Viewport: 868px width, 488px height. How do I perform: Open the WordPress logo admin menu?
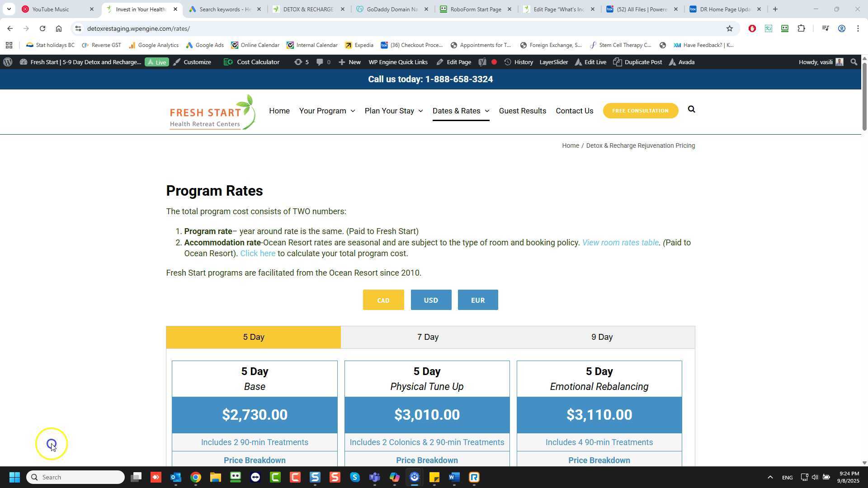tap(8, 62)
